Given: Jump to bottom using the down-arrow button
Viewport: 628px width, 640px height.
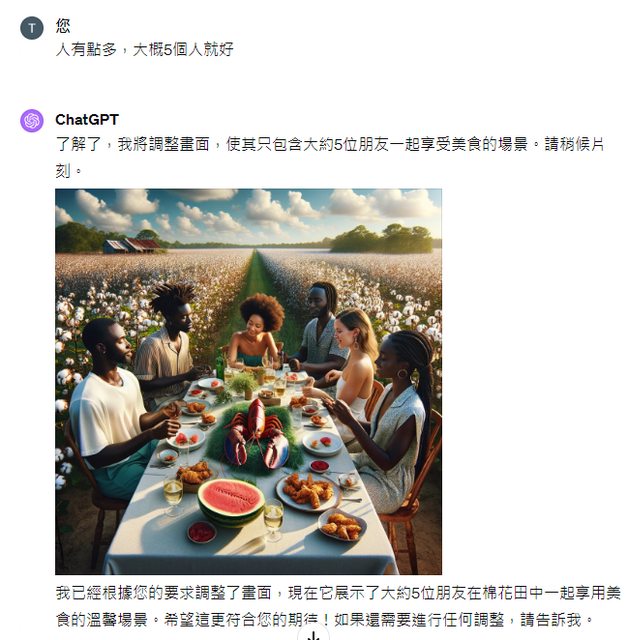Looking at the screenshot, I should coord(313,636).
